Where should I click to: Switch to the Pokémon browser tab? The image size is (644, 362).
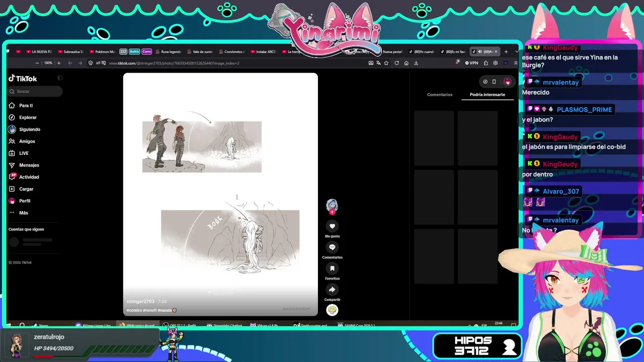pyautogui.click(x=102, y=51)
